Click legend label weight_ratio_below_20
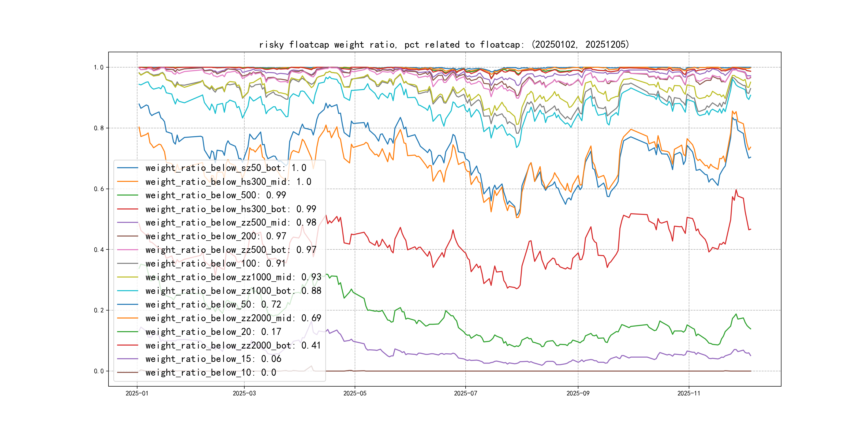The image size is (868, 434). (213, 332)
